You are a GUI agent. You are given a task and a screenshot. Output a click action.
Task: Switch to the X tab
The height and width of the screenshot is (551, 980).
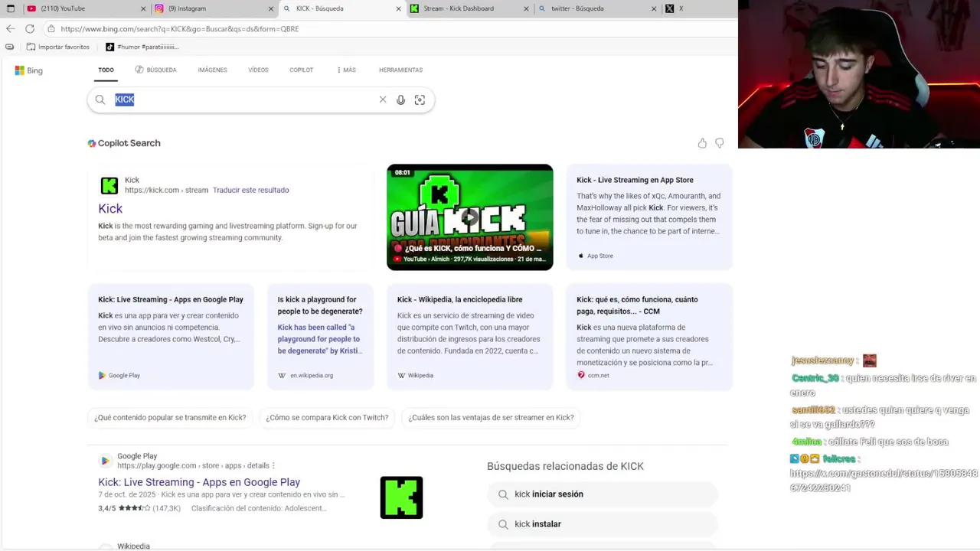pyautogui.click(x=697, y=8)
